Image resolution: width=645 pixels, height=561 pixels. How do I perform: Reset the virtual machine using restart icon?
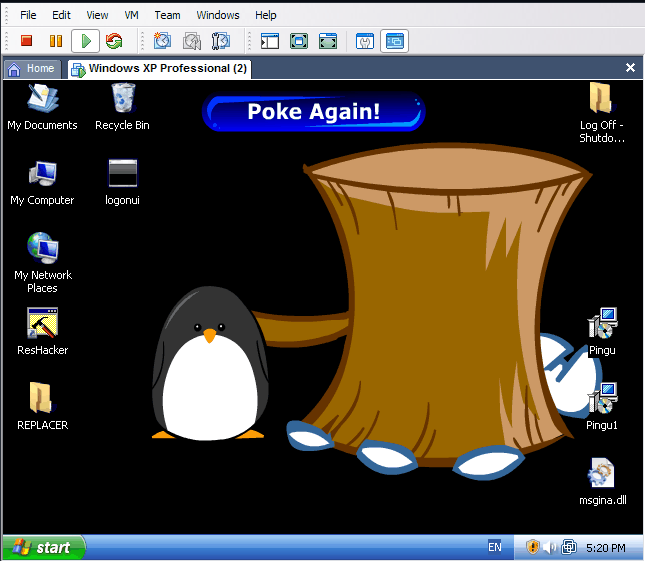114,41
